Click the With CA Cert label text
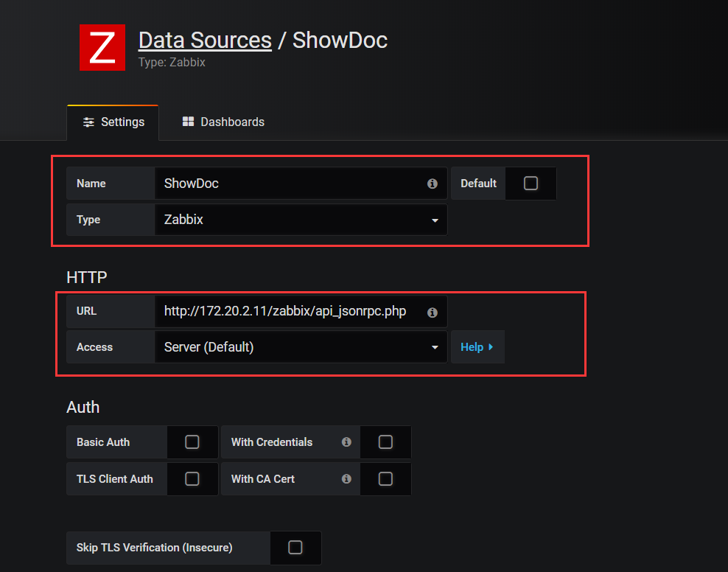Viewport: 728px width, 572px height. pos(263,478)
